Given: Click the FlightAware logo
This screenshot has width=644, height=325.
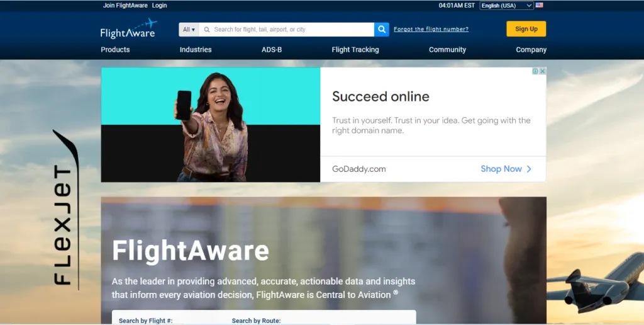Looking at the screenshot, I should tap(128, 29).
